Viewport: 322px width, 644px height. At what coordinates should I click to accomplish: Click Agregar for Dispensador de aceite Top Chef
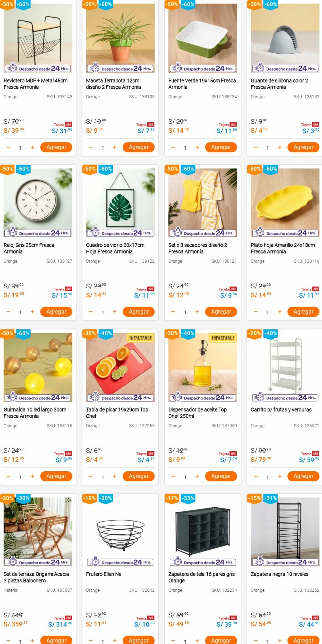[221, 476]
